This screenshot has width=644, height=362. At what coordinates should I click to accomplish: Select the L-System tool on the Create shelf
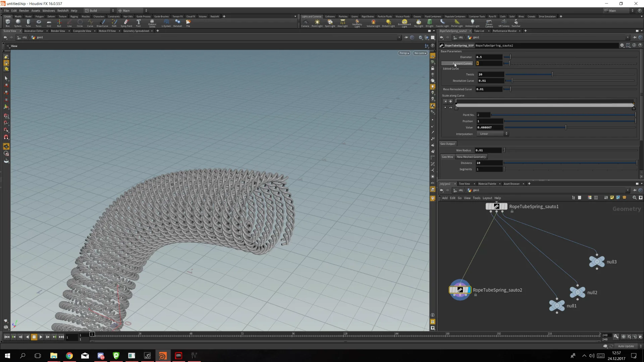click(166, 22)
